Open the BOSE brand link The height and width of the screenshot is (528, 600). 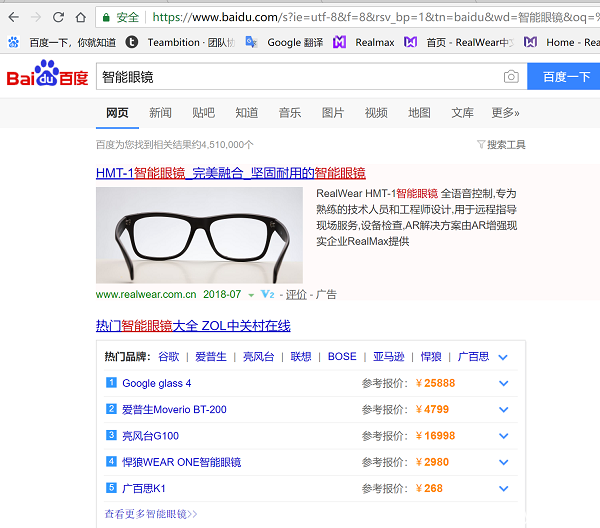pos(342,357)
